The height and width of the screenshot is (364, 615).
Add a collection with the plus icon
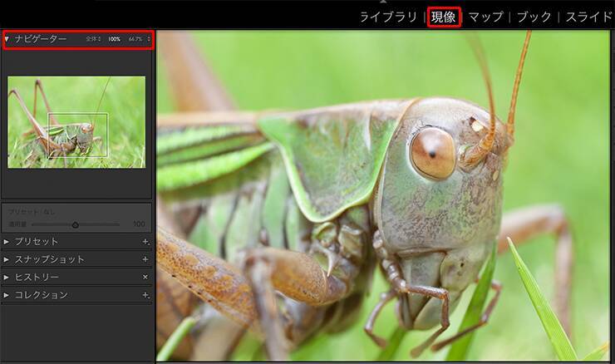click(x=145, y=295)
